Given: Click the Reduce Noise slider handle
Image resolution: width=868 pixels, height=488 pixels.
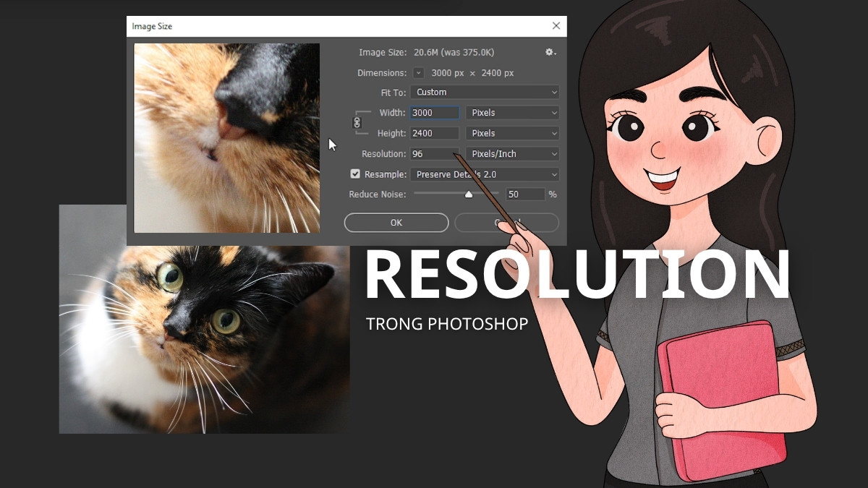Looking at the screenshot, I should pyautogui.click(x=469, y=194).
